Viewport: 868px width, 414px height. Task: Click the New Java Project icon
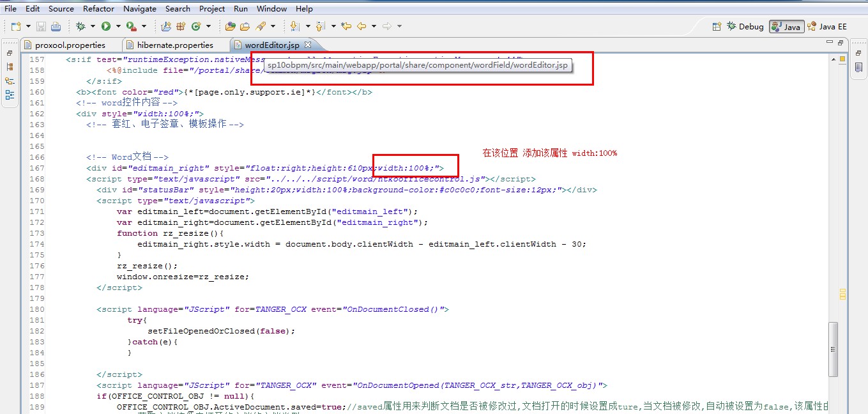pos(166,26)
